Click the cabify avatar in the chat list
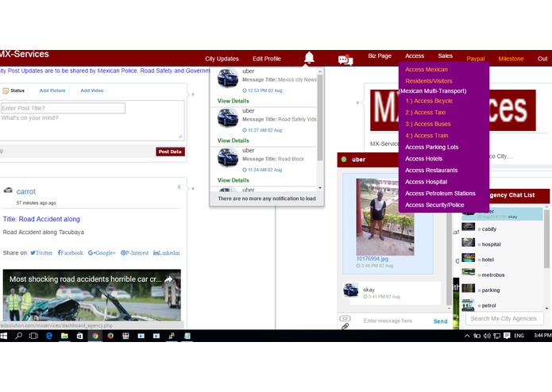 pyautogui.click(x=469, y=227)
